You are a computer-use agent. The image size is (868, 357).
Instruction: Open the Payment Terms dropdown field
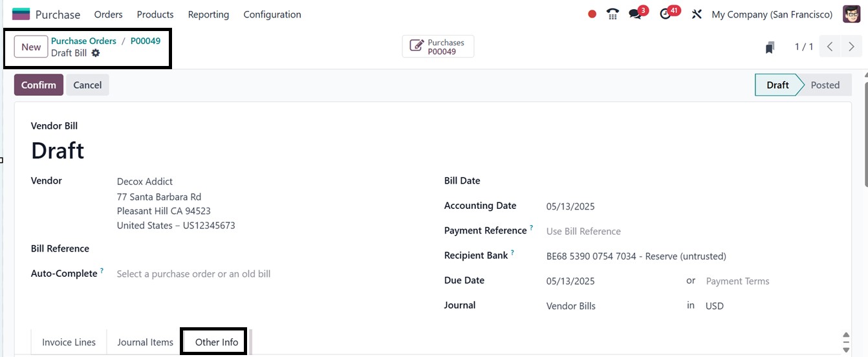pyautogui.click(x=737, y=281)
